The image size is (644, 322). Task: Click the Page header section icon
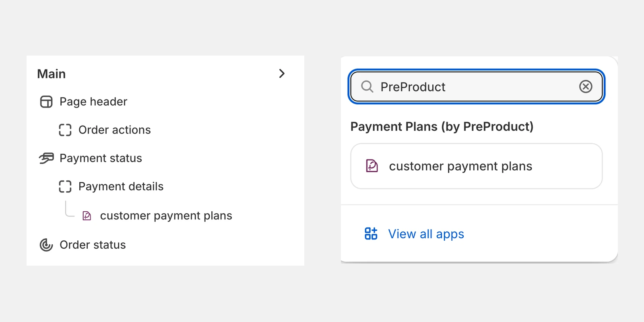46,102
